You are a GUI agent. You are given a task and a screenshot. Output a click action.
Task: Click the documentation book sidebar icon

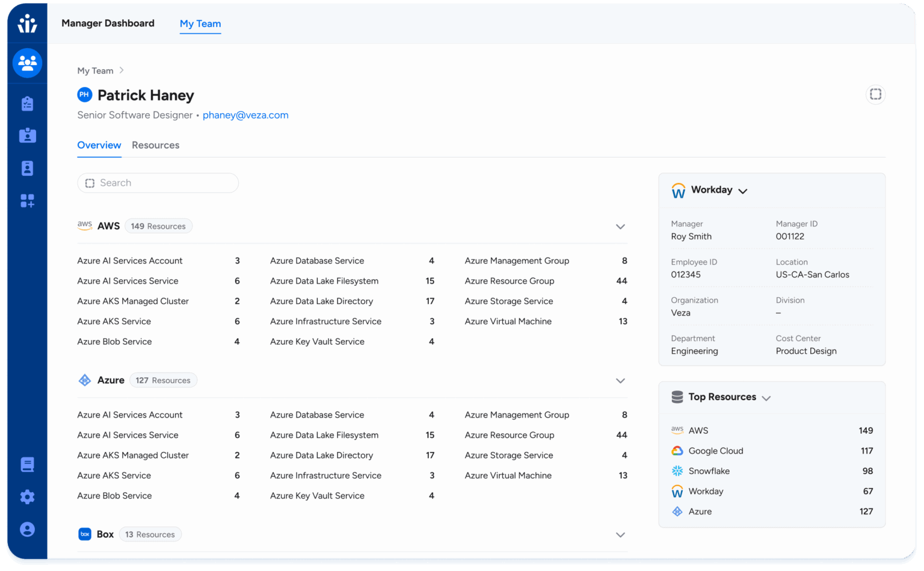(27, 465)
